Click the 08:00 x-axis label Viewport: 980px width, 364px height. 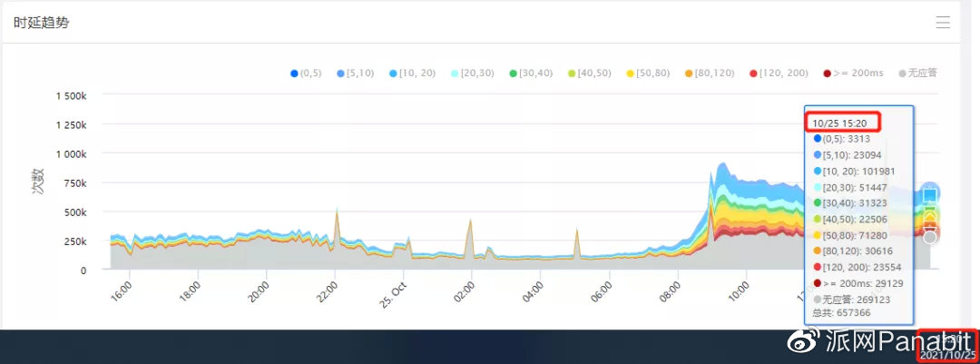pyautogui.click(x=670, y=291)
